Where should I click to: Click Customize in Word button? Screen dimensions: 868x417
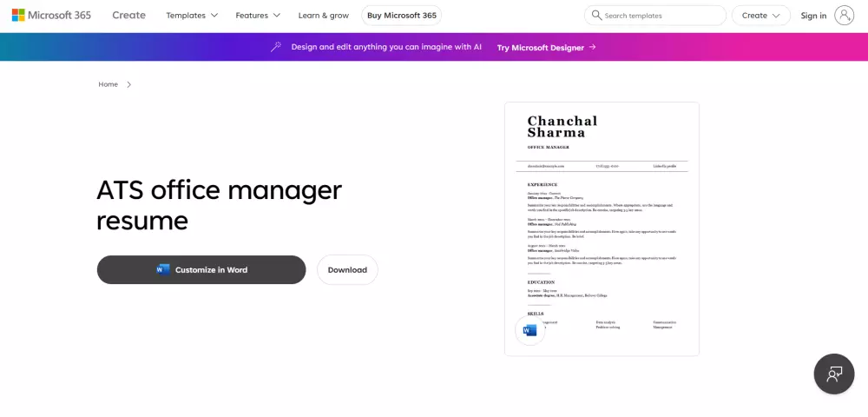click(x=201, y=269)
